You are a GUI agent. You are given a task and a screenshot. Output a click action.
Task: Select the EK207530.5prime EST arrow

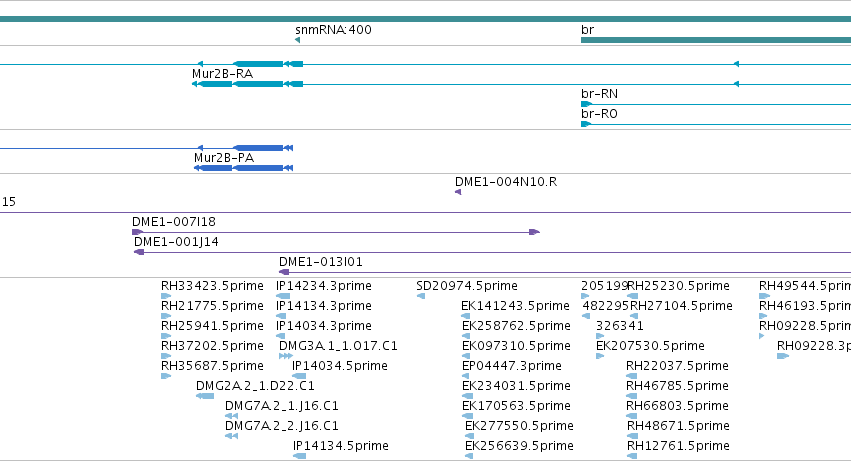coord(600,356)
